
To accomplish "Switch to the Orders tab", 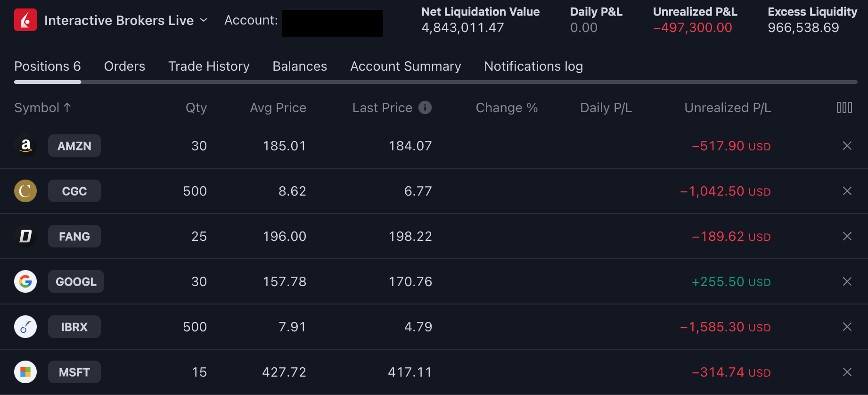I will coord(124,66).
